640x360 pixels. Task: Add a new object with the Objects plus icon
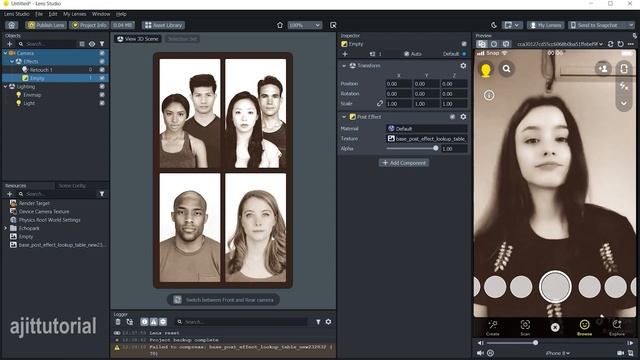pyautogui.click(x=9, y=44)
